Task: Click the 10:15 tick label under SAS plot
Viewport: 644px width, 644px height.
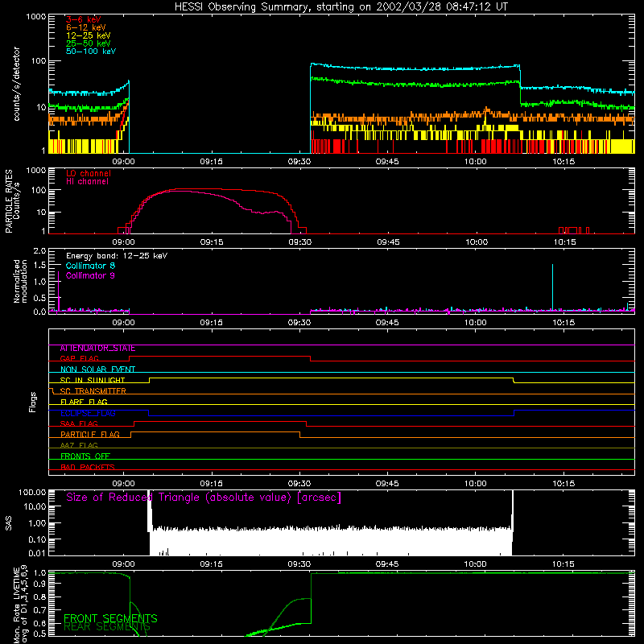Action: [x=563, y=564]
